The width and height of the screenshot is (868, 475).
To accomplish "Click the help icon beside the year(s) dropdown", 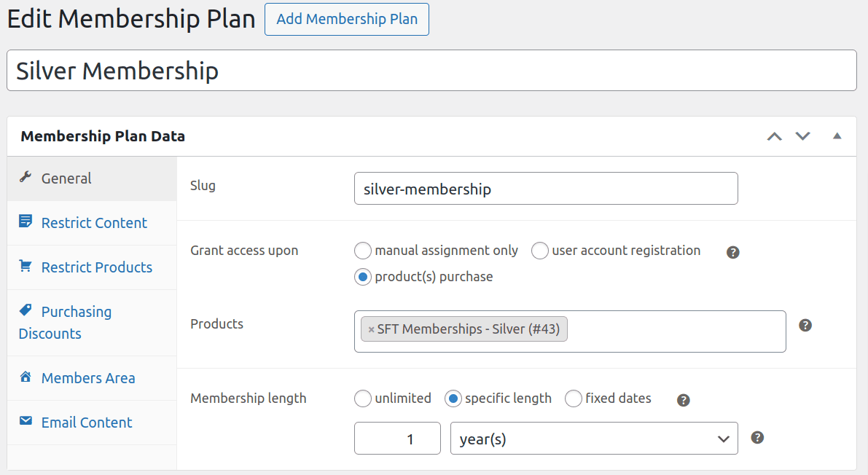I will click(757, 437).
